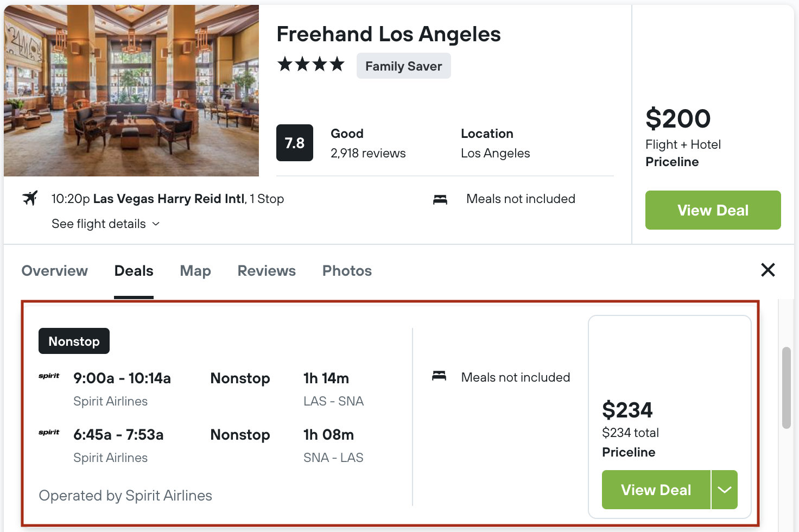Click the 7.8 rating score badge

pos(295,143)
